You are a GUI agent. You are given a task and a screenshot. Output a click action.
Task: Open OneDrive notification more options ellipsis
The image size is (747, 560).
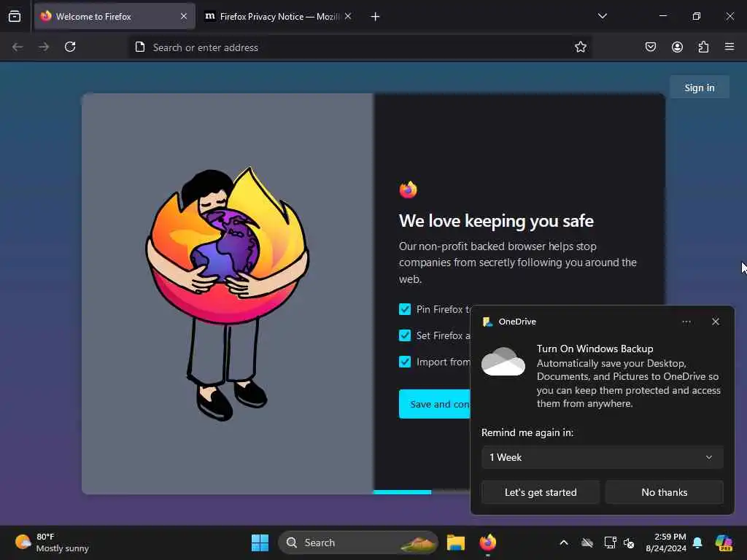tap(686, 322)
